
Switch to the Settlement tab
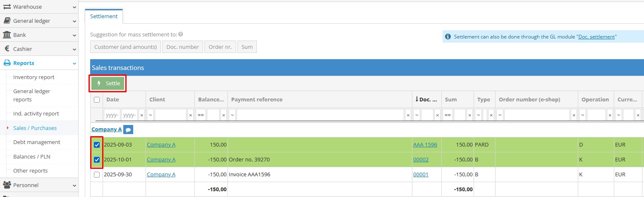point(104,17)
